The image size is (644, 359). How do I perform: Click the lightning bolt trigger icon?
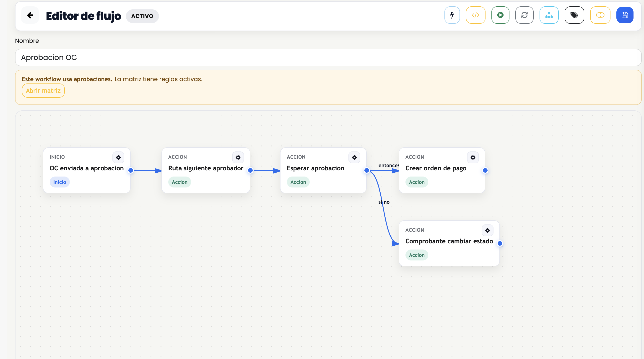(452, 15)
